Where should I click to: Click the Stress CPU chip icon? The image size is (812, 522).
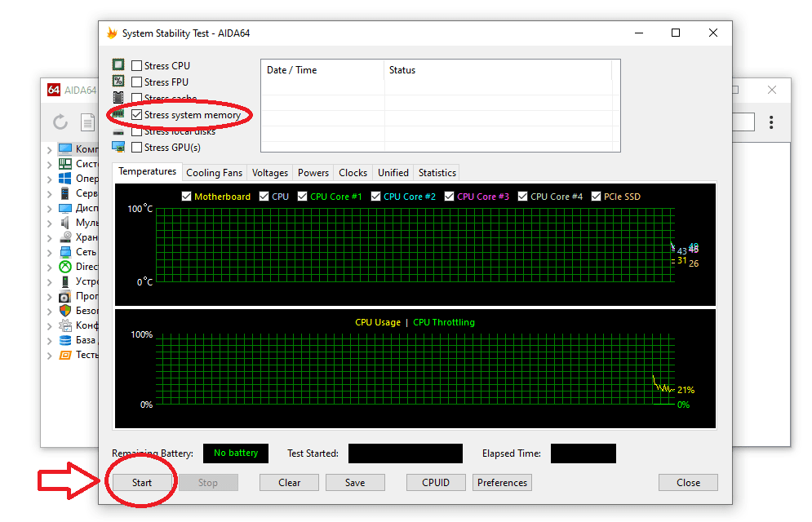(x=118, y=64)
